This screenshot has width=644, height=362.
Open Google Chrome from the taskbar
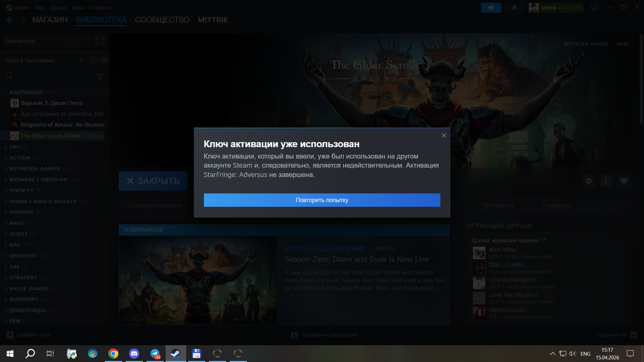(113, 353)
